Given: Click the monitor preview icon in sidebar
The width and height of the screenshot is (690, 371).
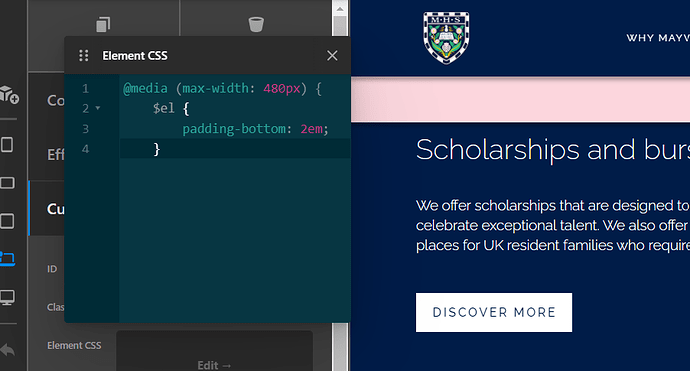Looking at the screenshot, I should coord(7,298).
